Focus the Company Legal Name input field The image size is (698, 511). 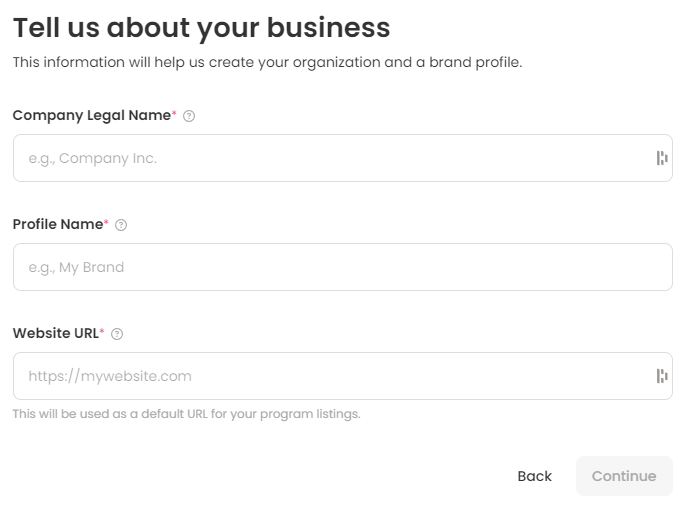coord(330,158)
